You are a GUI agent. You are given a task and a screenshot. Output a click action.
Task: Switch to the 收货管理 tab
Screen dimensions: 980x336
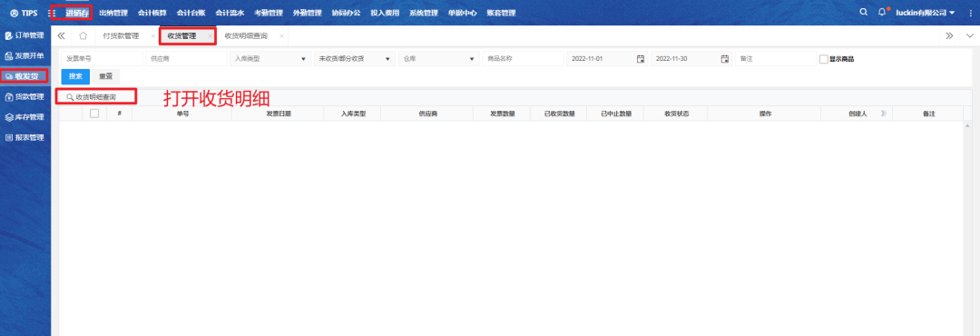(x=181, y=36)
